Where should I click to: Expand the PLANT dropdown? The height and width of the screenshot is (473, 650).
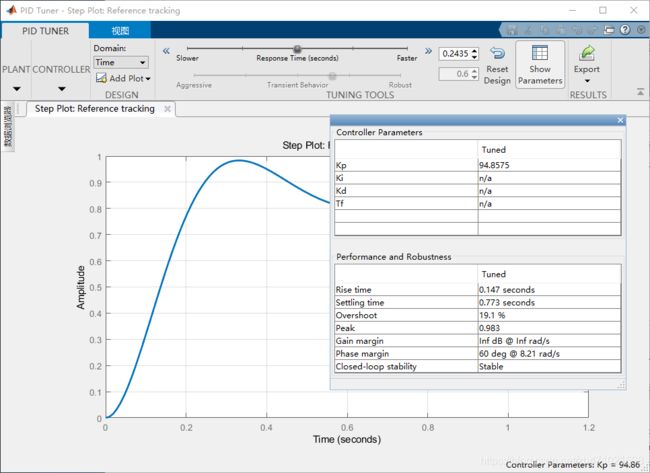tap(17, 89)
